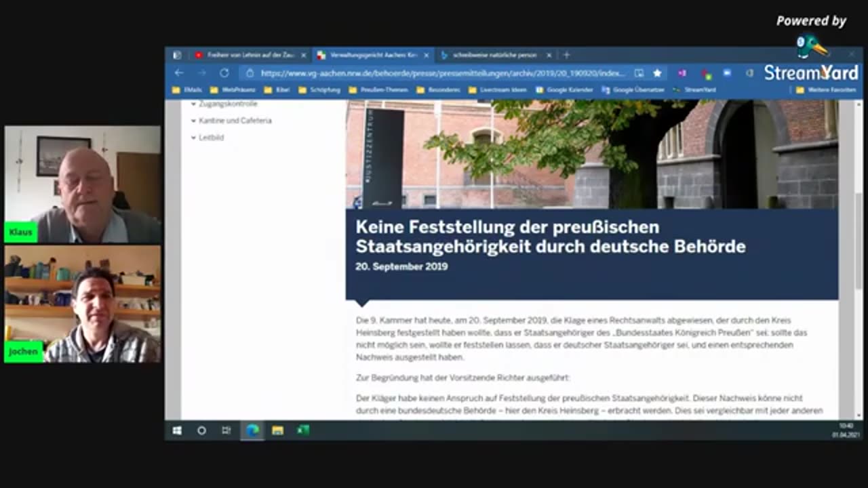The height and width of the screenshot is (488, 868).
Task: Open the Google Kalender bookmark
Action: [x=564, y=89]
